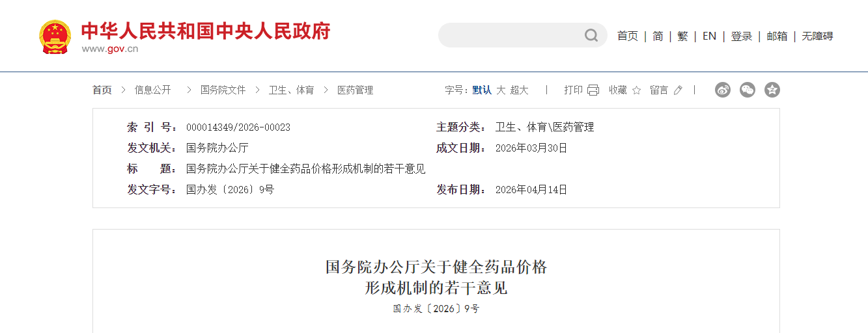Select 超大 font size option
Screen dimensions: 868x333
click(519, 90)
